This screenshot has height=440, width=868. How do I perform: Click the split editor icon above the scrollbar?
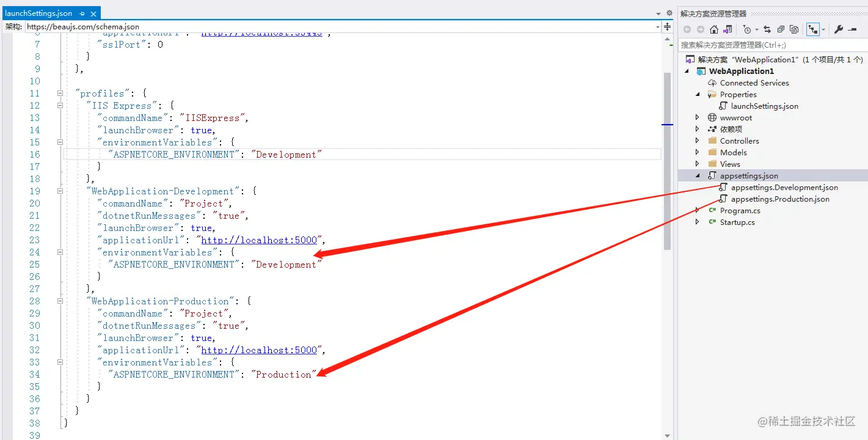coord(668,26)
